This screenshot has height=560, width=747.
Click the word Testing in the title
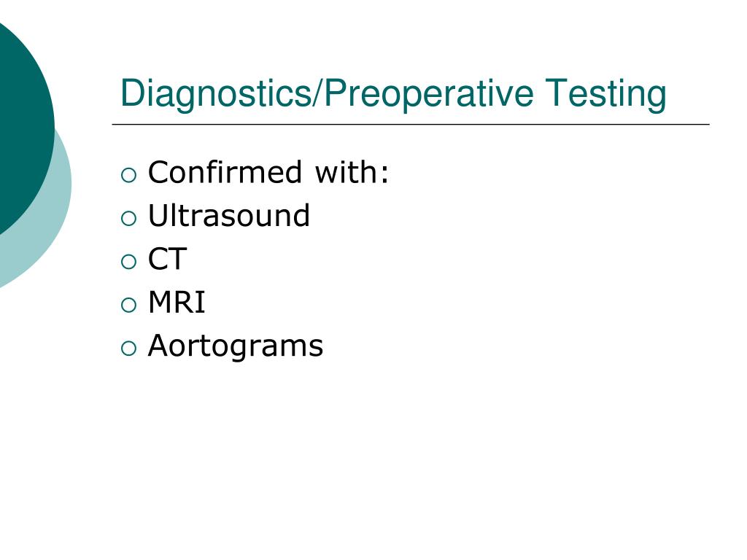(x=605, y=94)
